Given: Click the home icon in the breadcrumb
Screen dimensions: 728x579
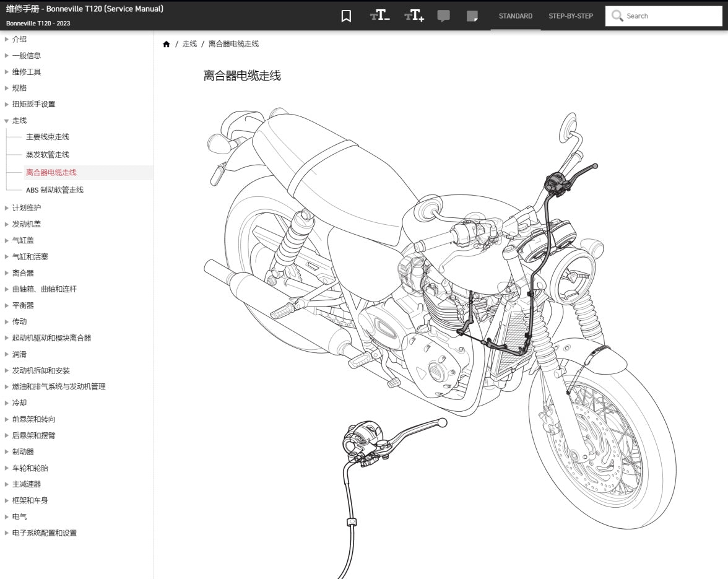Looking at the screenshot, I should point(166,43).
